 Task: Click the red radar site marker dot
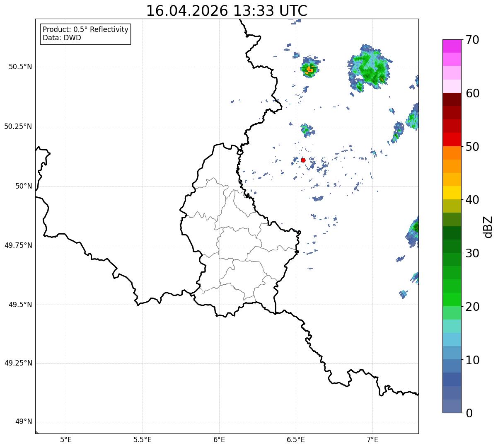click(x=303, y=160)
